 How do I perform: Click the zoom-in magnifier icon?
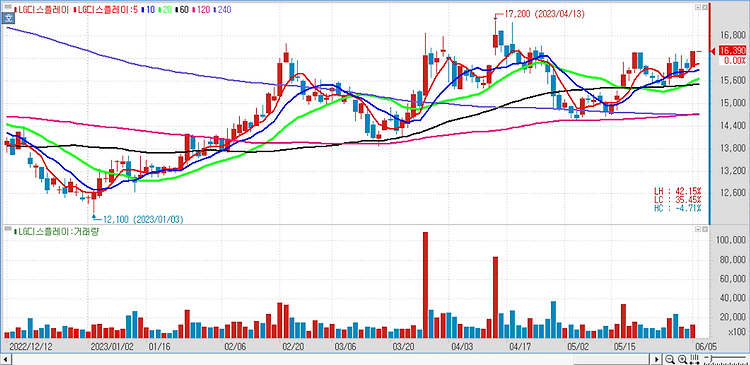click(x=682, y=359)
